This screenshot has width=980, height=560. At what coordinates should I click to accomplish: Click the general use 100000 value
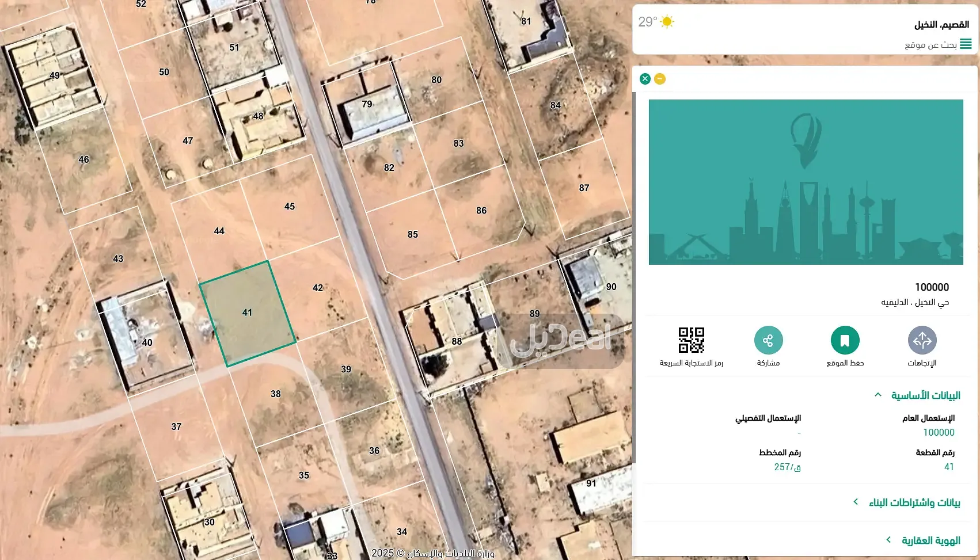[x=939, y=433]
